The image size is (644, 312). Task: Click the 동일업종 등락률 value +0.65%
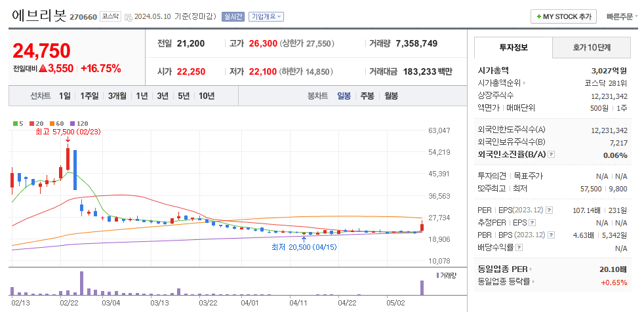tap(614, 283)
